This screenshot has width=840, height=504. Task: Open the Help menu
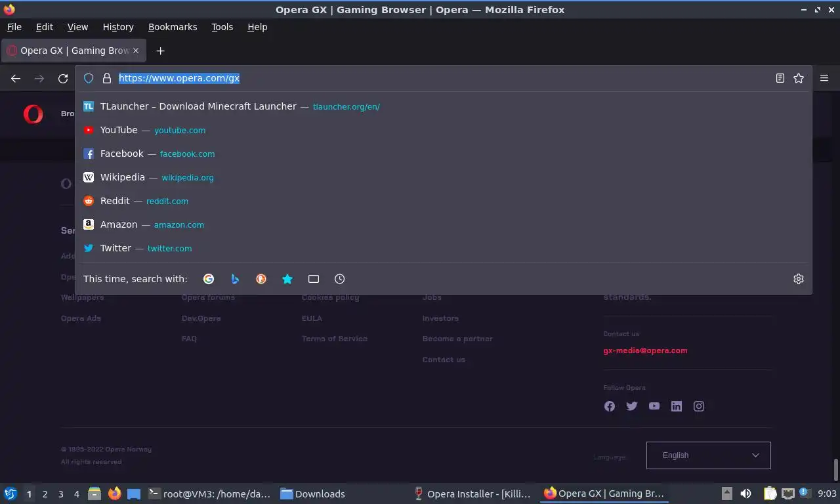(257, 27)
